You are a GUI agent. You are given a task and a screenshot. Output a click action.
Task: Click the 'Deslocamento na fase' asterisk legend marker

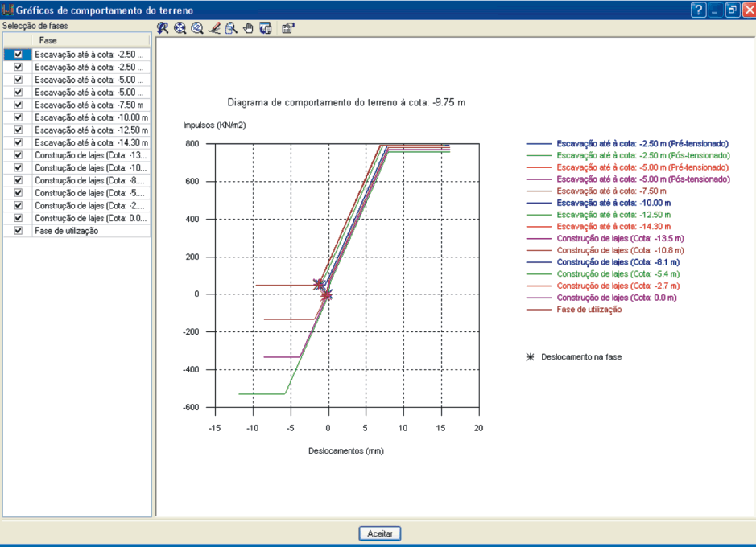[x=530, y=356]
